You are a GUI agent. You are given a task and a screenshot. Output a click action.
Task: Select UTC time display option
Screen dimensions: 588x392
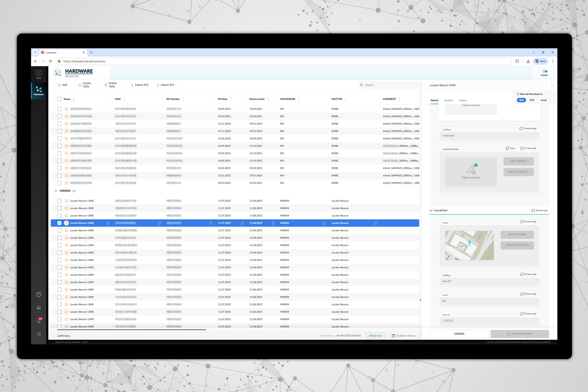click(532, 100)
